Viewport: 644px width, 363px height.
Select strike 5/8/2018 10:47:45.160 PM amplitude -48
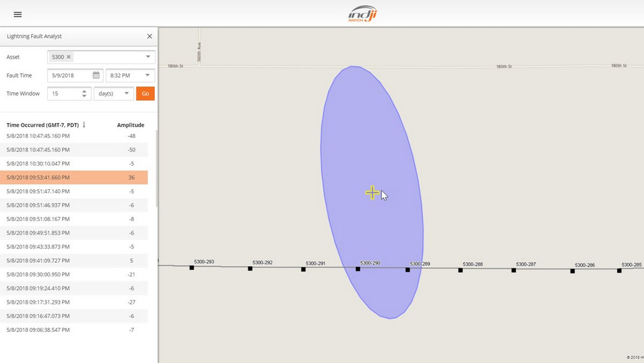point(74,136)
